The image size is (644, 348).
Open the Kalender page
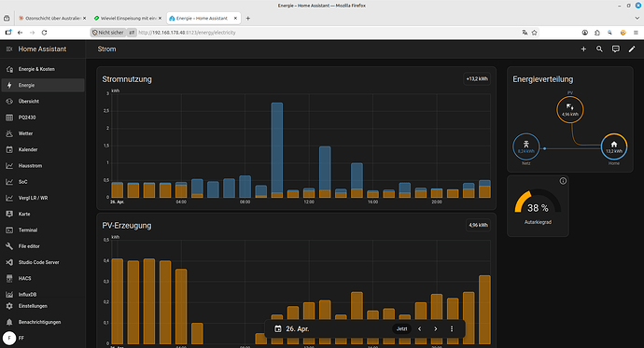(43, 149)
